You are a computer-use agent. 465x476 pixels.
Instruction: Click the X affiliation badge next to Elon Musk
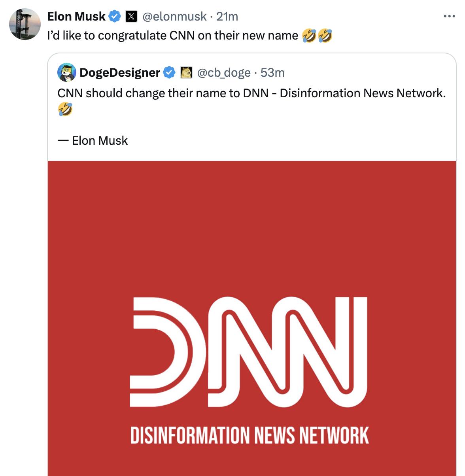point(130,16)
